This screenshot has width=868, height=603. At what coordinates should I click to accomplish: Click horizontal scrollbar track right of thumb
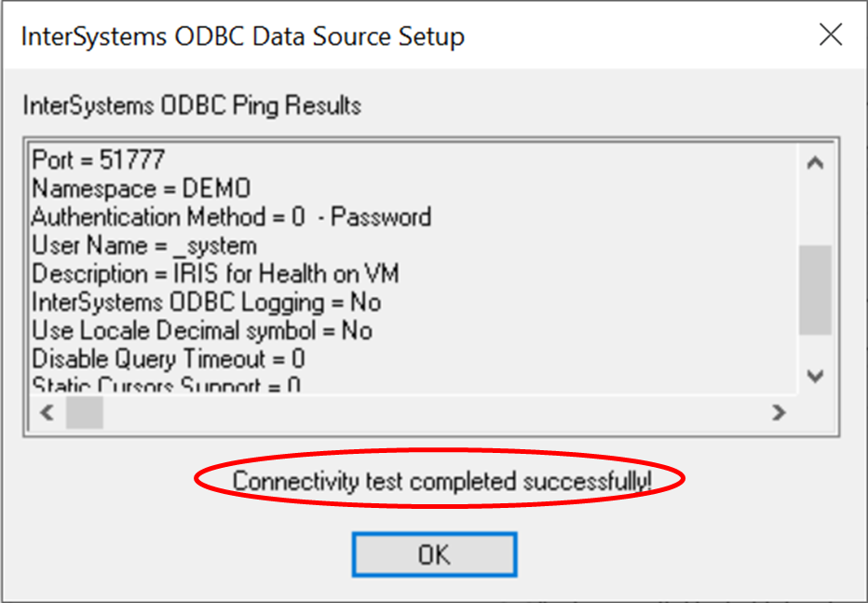pos(419,412)
